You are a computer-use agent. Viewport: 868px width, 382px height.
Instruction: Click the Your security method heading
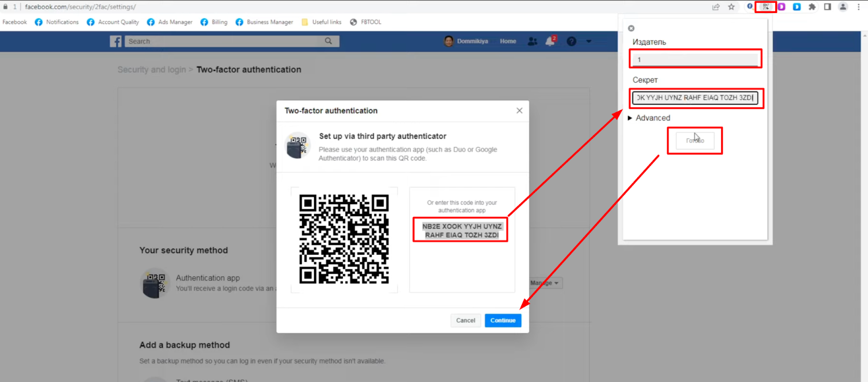(183, 250)
